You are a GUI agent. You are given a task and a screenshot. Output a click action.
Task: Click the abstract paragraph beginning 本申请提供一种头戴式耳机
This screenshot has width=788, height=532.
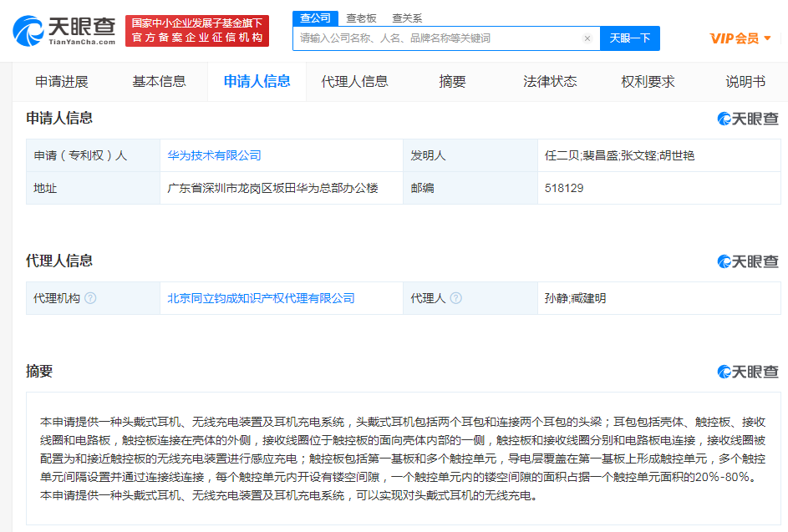(403, 459)
